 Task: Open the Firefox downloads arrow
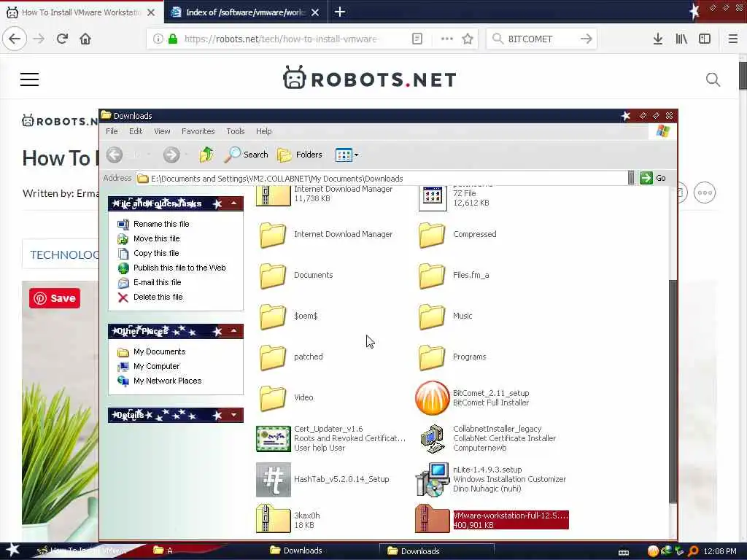pyautogui.click(x=657, y=39)
